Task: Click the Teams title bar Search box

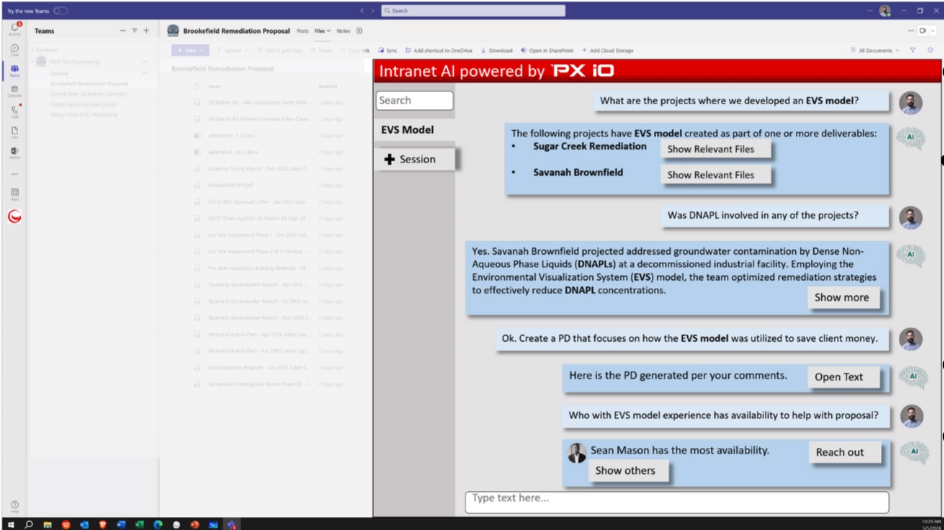Action: tap(473, 10)
